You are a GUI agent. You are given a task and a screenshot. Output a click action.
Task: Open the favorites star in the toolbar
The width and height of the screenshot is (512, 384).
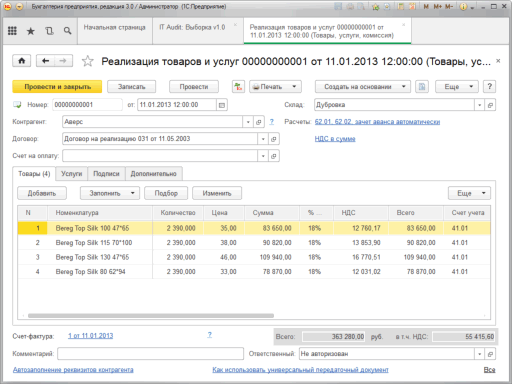pos(31,31)
